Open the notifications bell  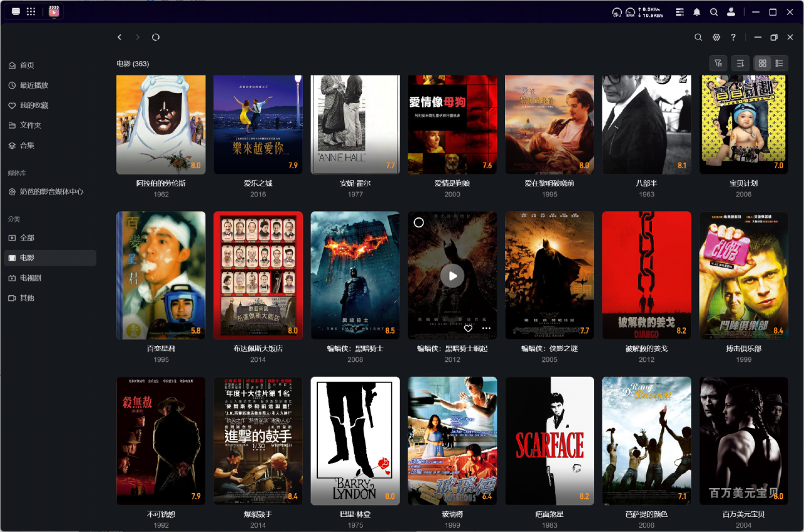click(x=697, y=12)
